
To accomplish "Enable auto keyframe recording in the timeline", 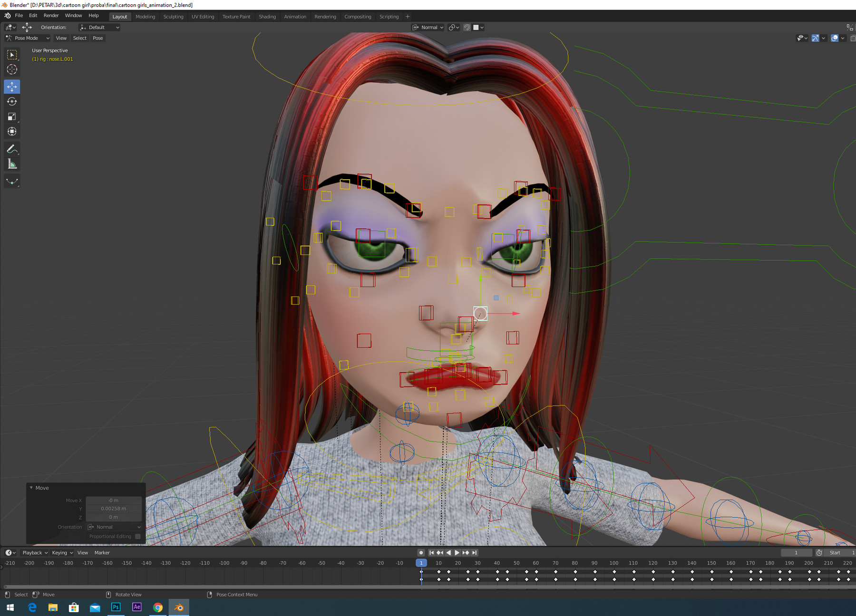I will coord(420,552).
